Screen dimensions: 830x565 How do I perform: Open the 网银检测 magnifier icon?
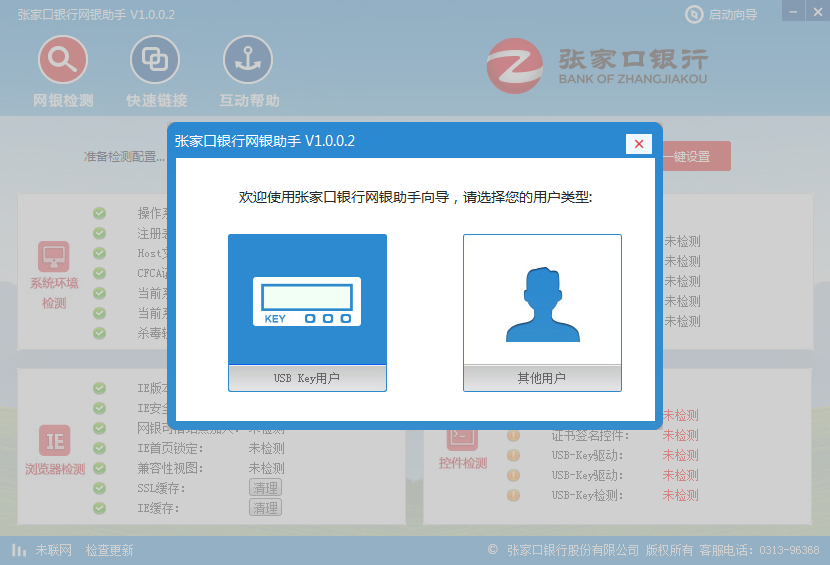pos(62,59)
